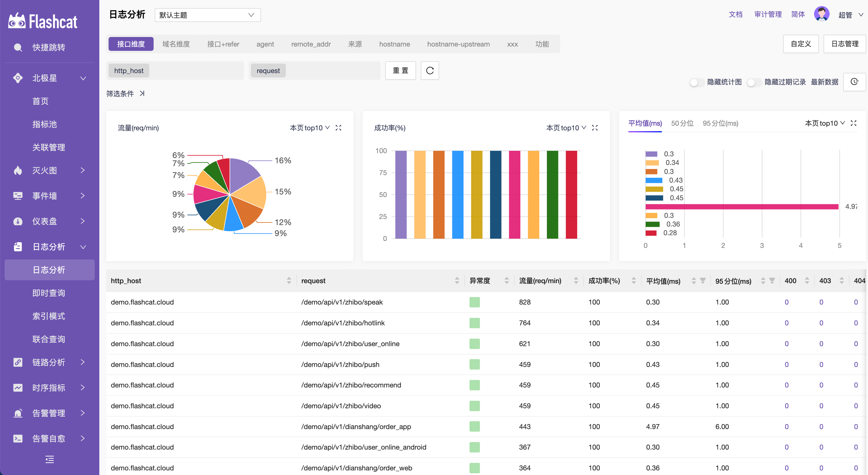Open the 默认主题 dropdown

point(208,15)
